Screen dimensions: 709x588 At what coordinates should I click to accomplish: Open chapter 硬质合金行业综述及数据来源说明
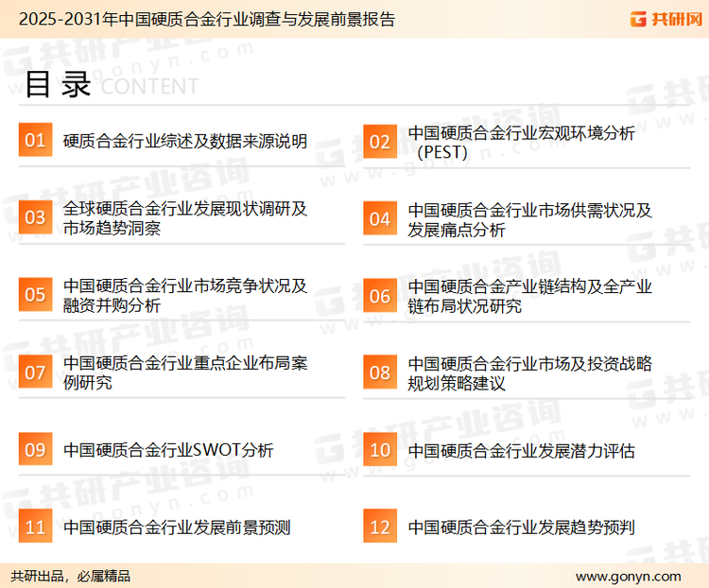pyautogui.click(x=185, y=141)
